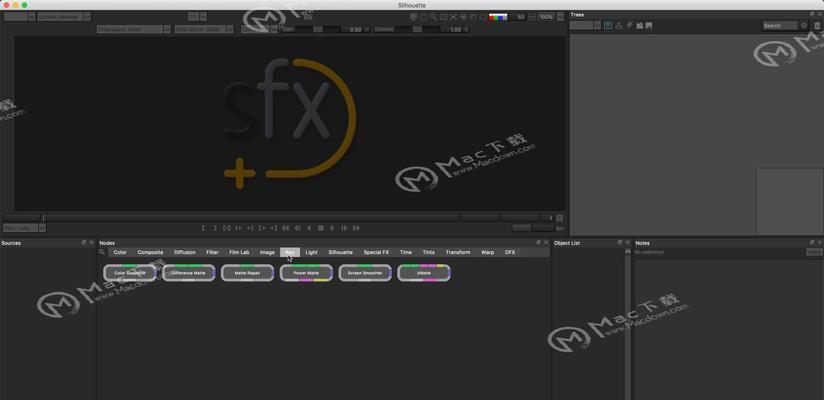824x400 pixels.
Task: Undock the Object List panel
Action: click(620, 242)
